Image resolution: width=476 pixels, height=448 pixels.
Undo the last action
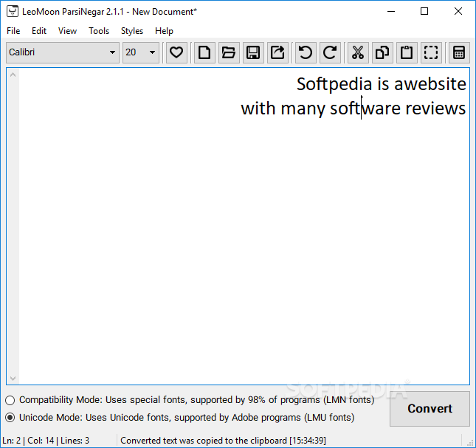[x=306, y=52]
